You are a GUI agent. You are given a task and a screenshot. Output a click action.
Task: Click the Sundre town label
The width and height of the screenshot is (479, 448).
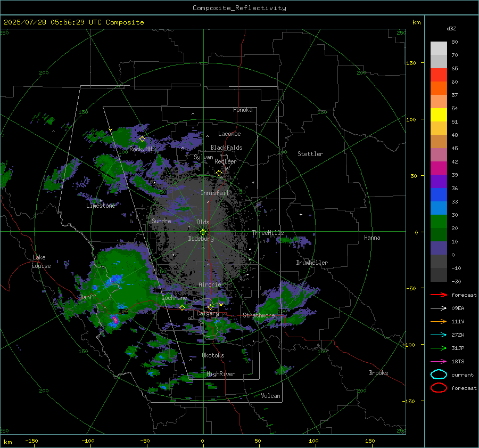161,221
